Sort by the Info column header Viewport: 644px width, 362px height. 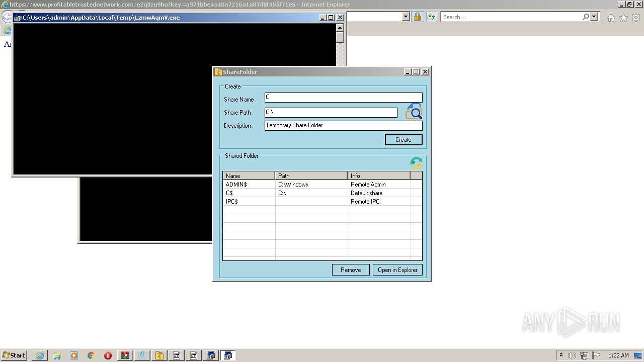pyautogui.click(x=379, y=176)
